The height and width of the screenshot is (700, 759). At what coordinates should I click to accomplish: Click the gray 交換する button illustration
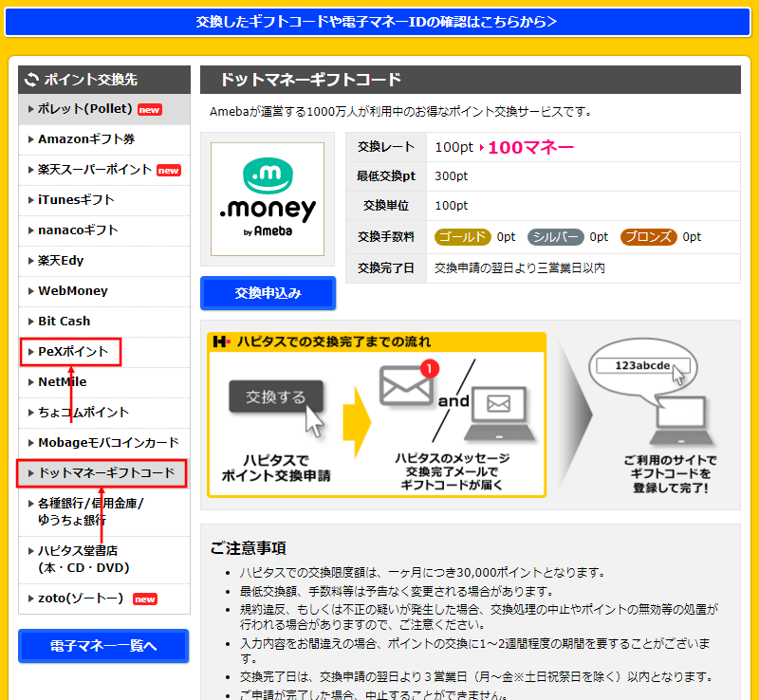tap(275, 396)
